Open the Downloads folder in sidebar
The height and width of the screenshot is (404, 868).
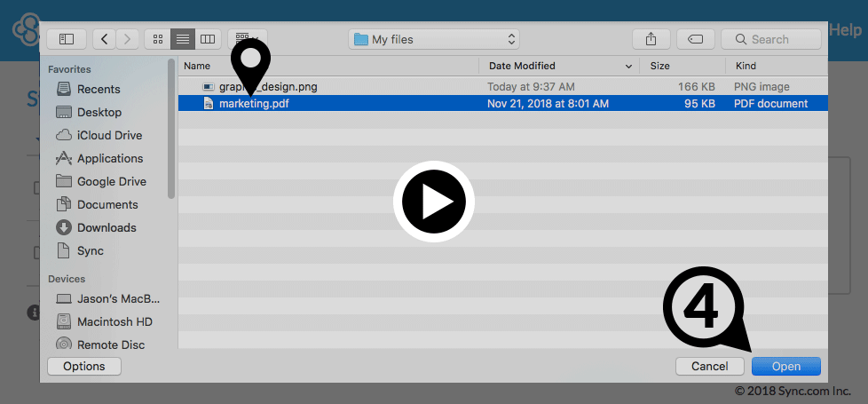[x=107, y=227]
